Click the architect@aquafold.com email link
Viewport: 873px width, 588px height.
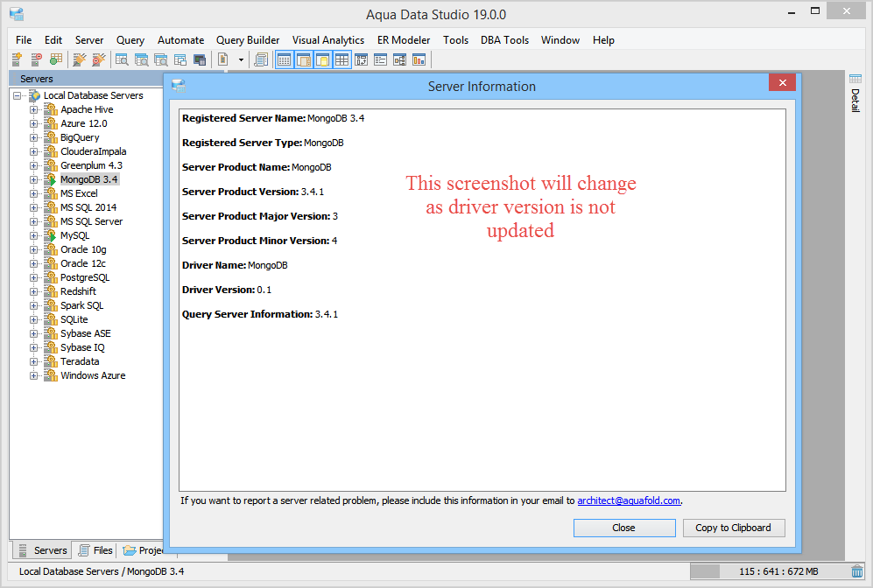(x=629, y=500)
